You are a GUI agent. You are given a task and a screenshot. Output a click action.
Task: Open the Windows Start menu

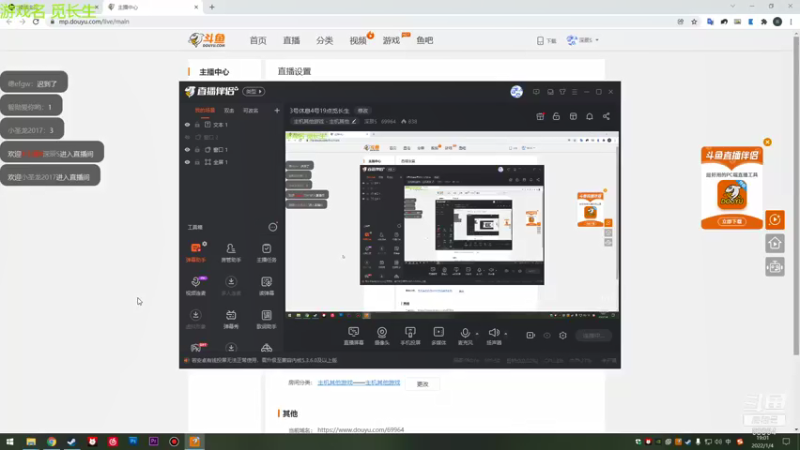(x=10, y=442)
